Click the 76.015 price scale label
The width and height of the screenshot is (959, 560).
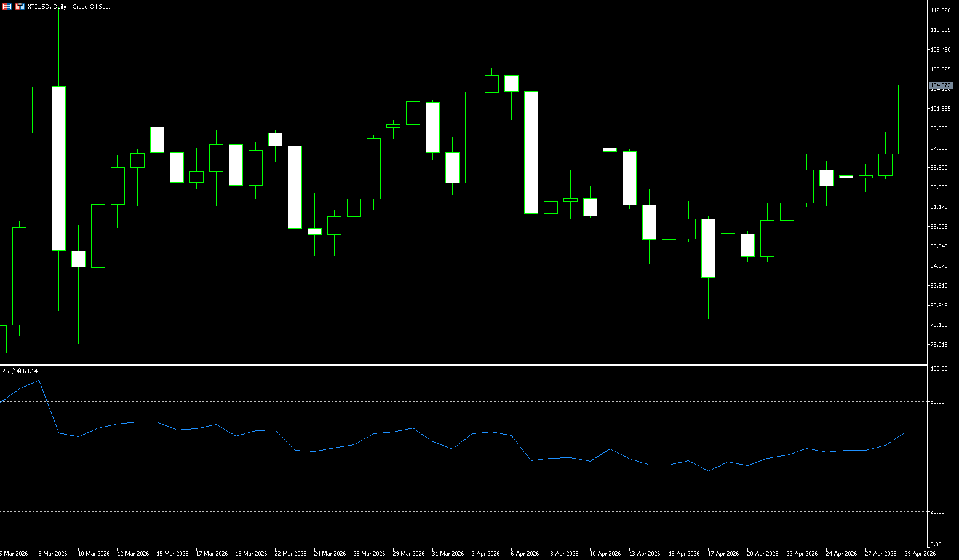coord(939,345)
